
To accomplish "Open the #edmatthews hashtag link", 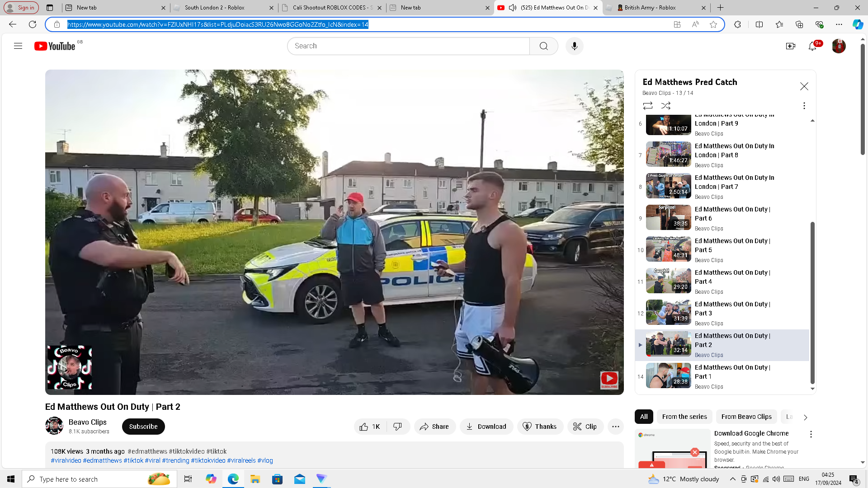I will (102, 460).
